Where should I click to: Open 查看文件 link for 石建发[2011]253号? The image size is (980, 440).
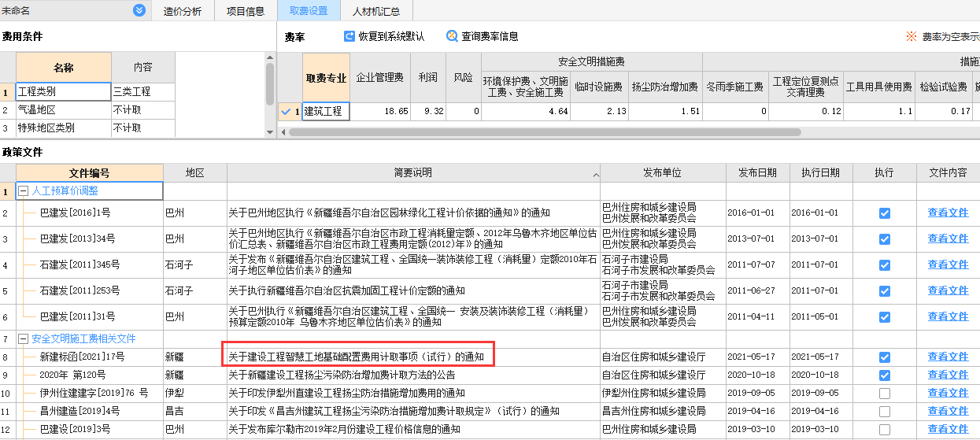pyautogui.click(x=948, y=290)
